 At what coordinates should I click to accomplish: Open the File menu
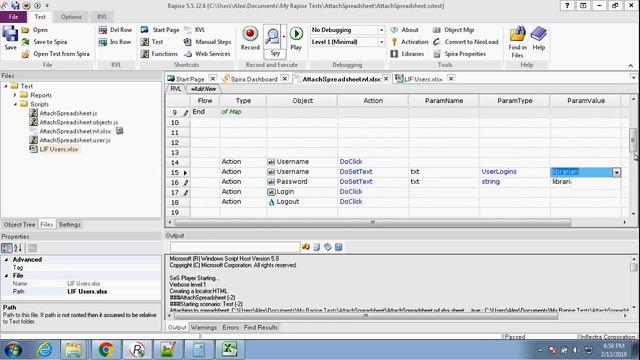[13, 17]
